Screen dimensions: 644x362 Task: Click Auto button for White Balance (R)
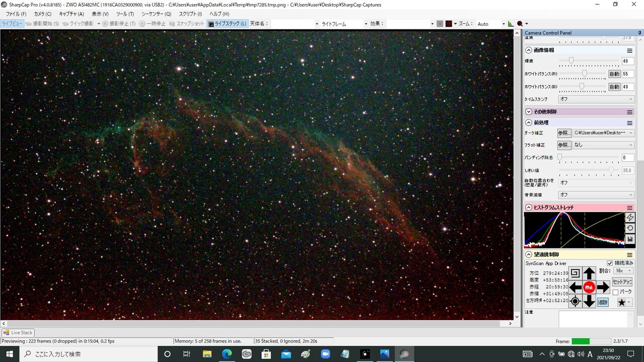(614, 74)
